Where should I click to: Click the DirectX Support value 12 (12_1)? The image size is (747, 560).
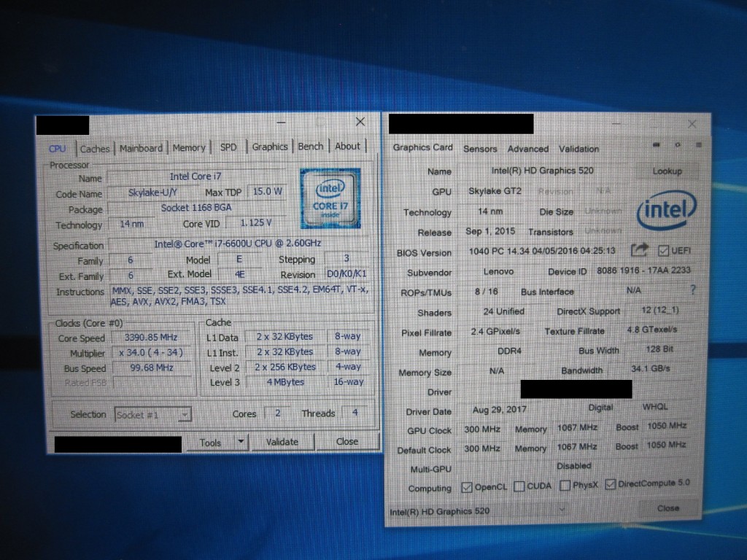tap(659, 310)
